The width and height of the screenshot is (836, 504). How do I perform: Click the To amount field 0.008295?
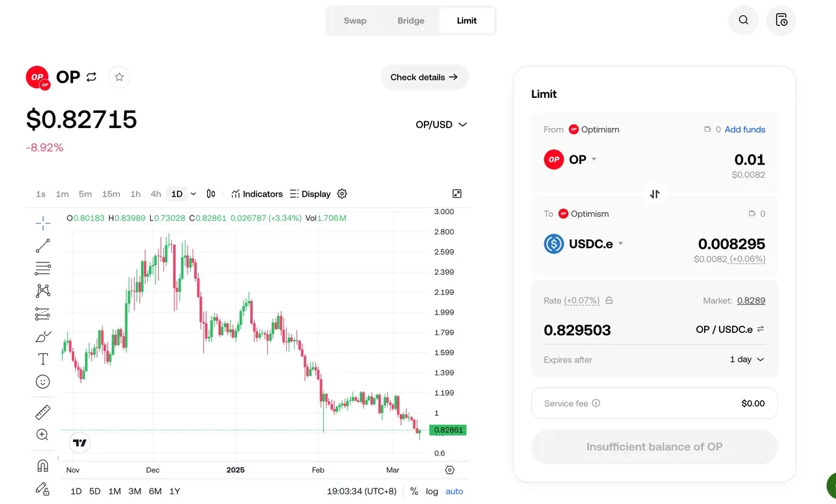coord(731,244)
